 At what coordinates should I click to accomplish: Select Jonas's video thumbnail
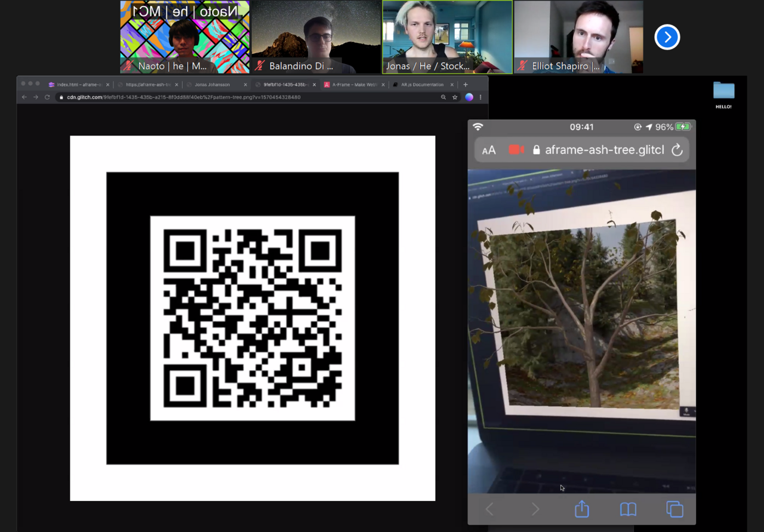448,37
